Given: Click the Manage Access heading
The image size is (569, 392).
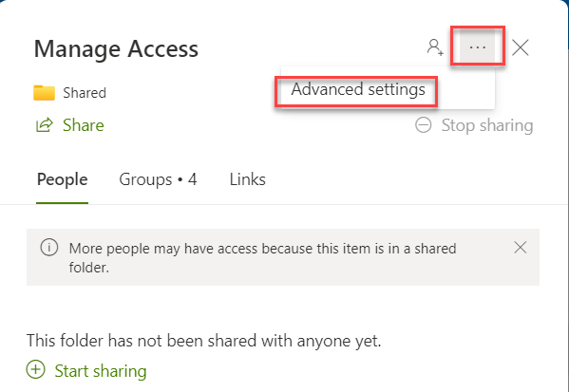Looking at the screenshot, I should pos(116,48).
